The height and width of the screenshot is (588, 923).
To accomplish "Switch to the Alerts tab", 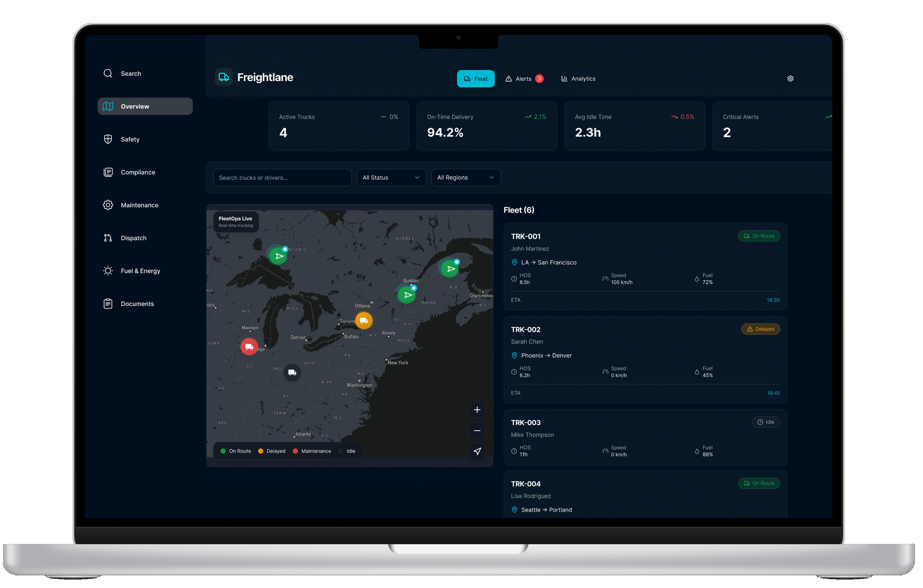I will tap(524, 79).
